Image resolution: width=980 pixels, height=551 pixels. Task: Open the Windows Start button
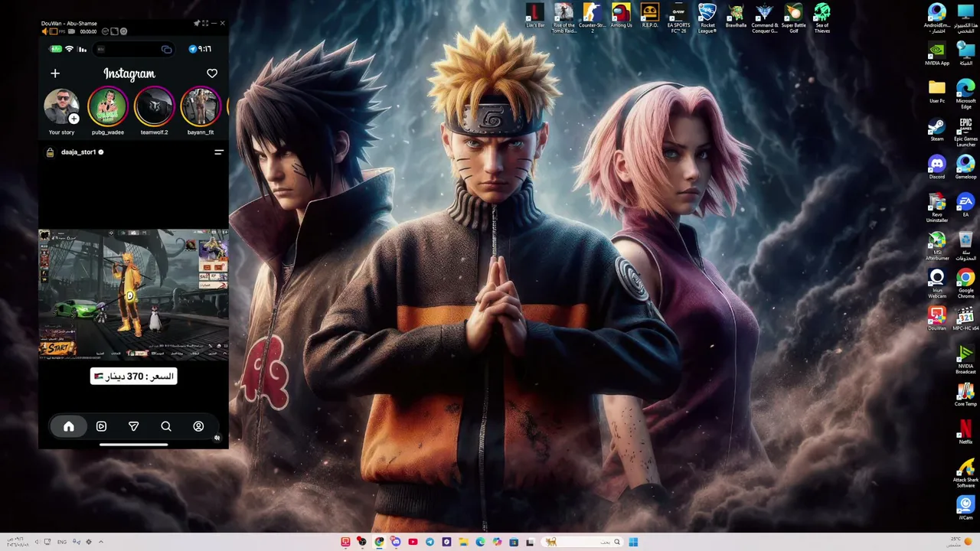[633, 542]
